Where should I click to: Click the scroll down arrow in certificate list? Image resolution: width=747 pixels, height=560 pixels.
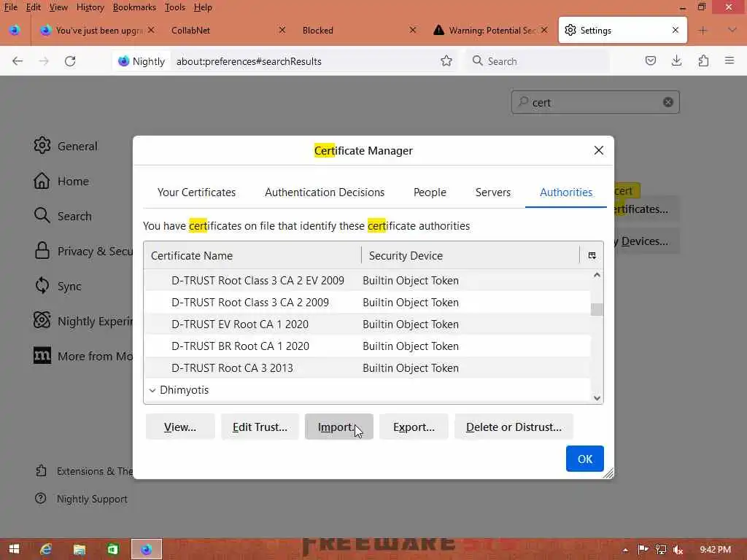click(x=597, y=398)
